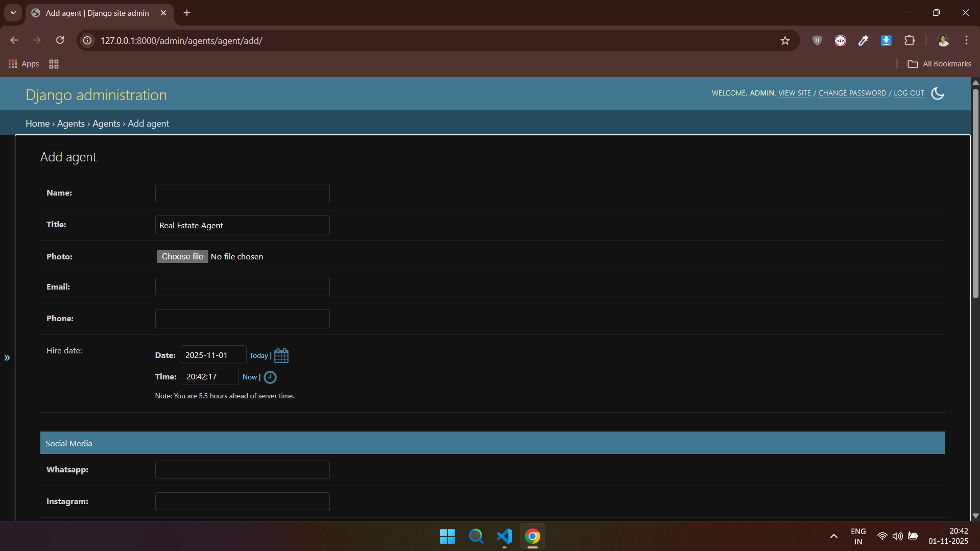The width and height of the screenshot is (980, 551).
Task: Set the hire time using the Now link
Action: coord(250,377)
